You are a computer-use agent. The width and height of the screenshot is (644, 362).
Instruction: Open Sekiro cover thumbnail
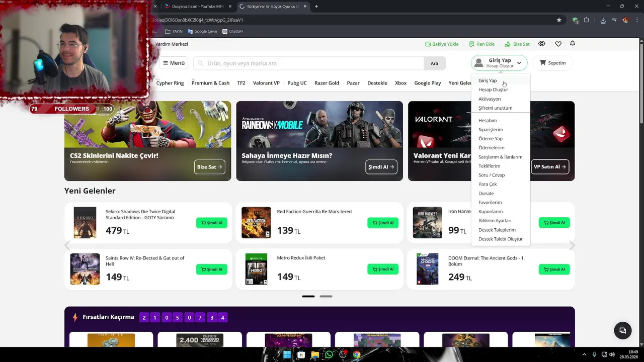coord(85,223)
